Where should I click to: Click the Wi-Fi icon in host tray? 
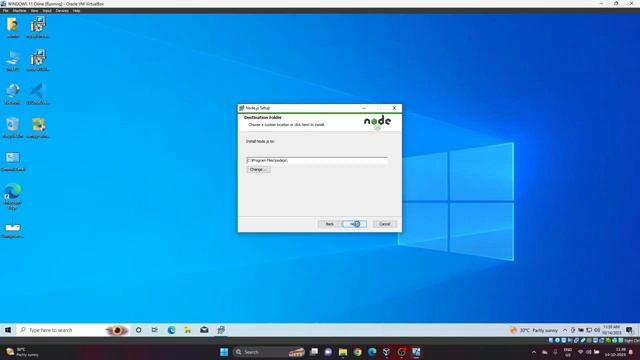580,352
